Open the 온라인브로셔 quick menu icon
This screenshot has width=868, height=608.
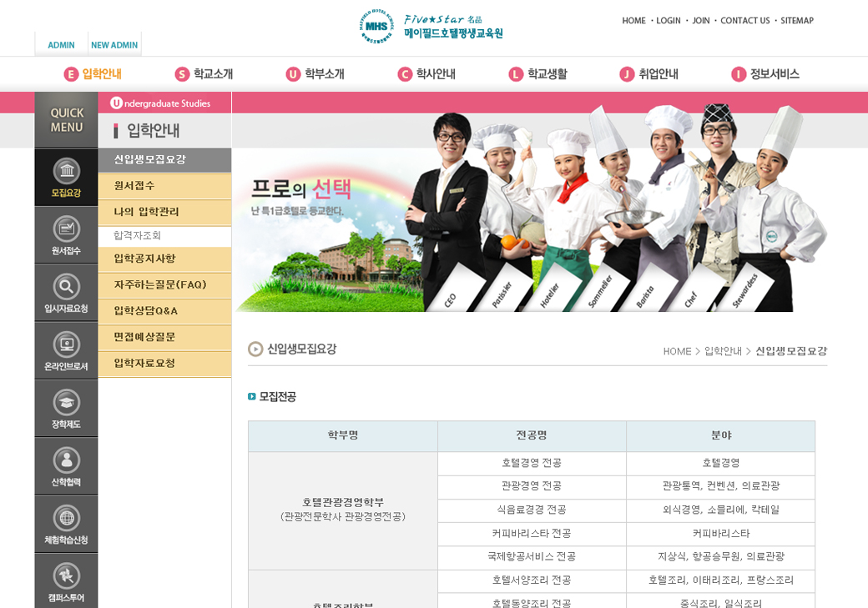[66, 344]
